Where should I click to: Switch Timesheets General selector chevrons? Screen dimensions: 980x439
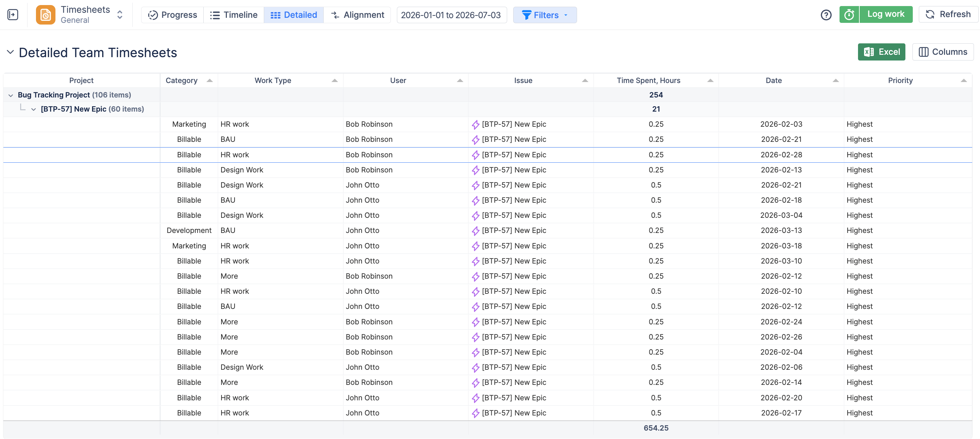click(120, 15)
